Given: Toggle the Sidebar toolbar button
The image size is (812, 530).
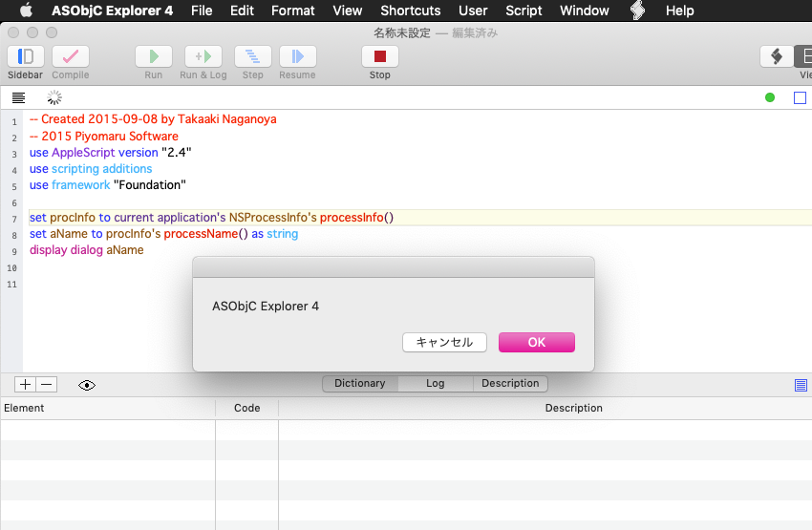Looking at the screenshot, I should (26, 56).
